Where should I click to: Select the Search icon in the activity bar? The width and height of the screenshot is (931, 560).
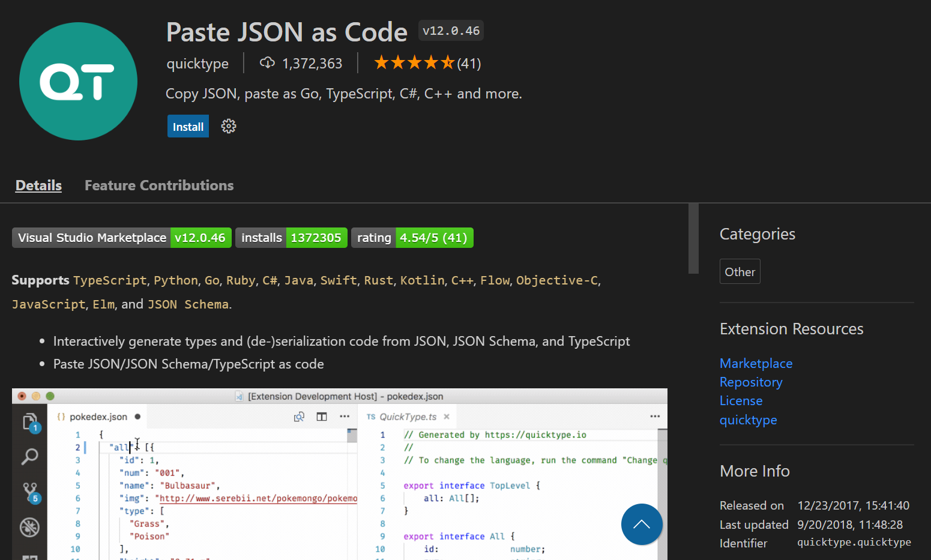pyautogui.click(x=29, y=457)
